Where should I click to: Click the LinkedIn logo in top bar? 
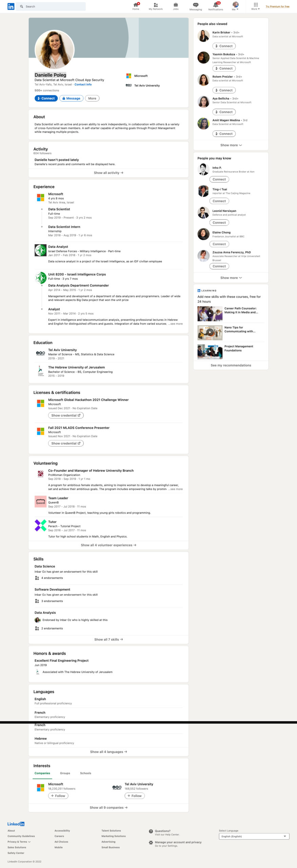pos(11,6)
